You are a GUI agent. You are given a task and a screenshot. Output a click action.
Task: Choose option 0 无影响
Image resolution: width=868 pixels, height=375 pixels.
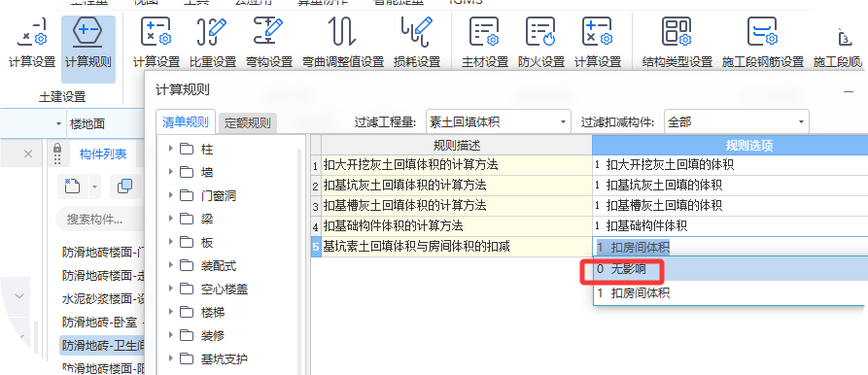tap(730, 270)
